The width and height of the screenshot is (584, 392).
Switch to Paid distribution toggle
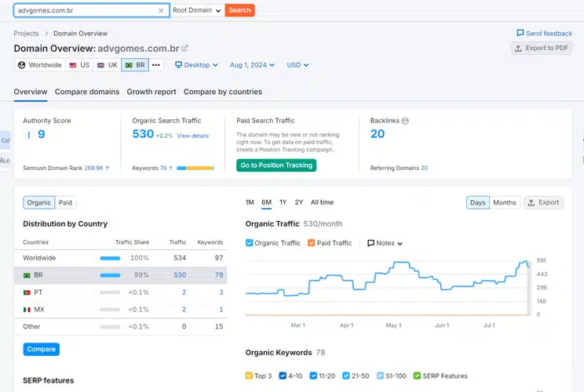coord(65,203)
